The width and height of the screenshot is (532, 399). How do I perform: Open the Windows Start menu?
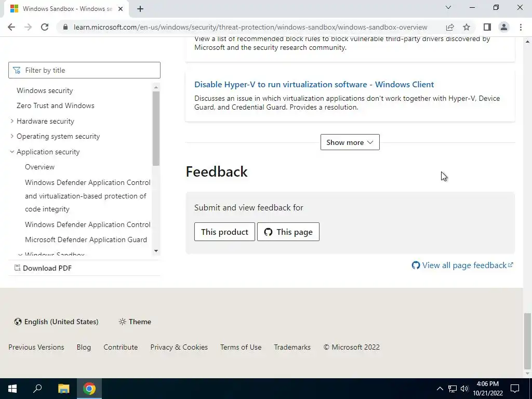[x=12, y=389]
